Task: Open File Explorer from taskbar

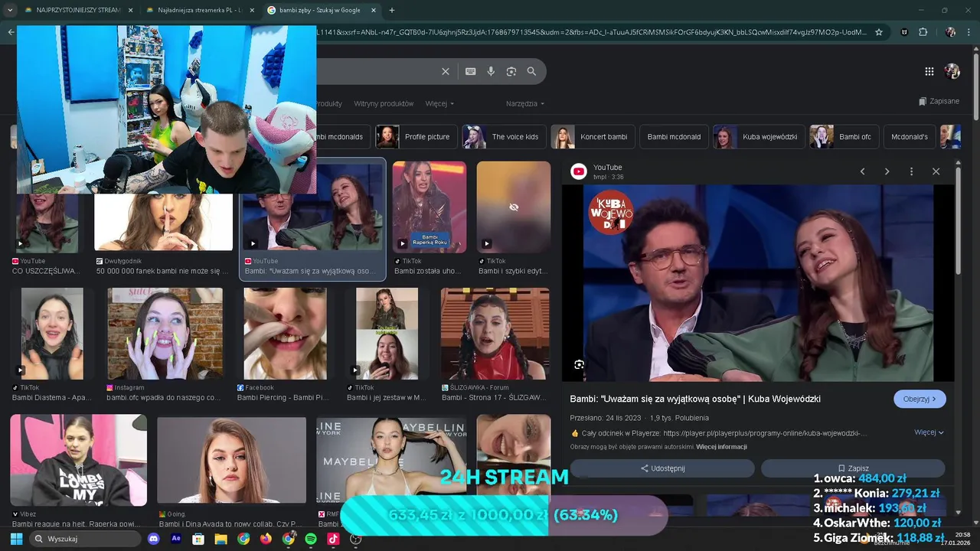Action: click(220, 539)
